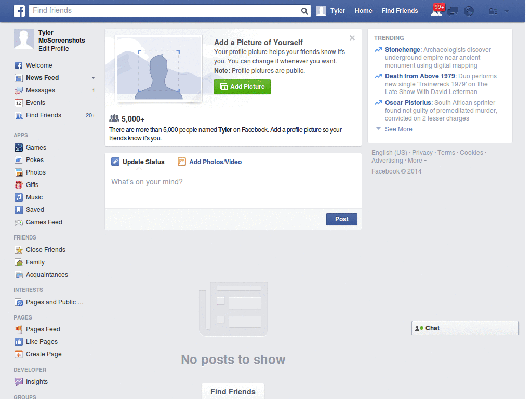Open Insights under Developer
This screenshot has height=399, width=532.
(x=35, y=381)
